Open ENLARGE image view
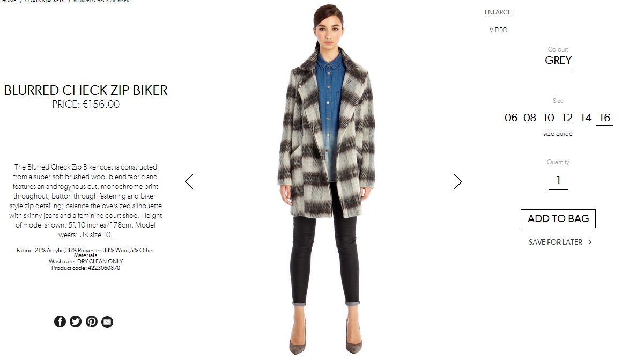 click(x=498, y=12)
